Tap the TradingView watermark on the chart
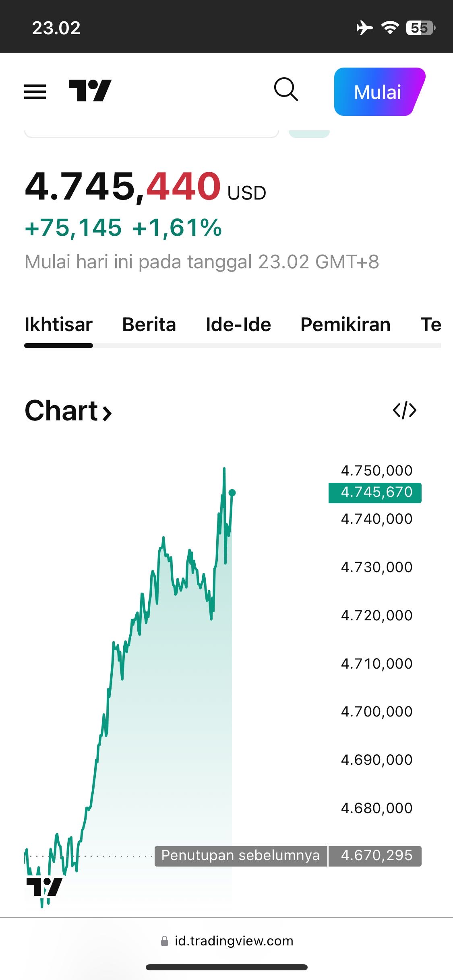The height and width of the screenshot is (980, 453). [x=44, y=887]
